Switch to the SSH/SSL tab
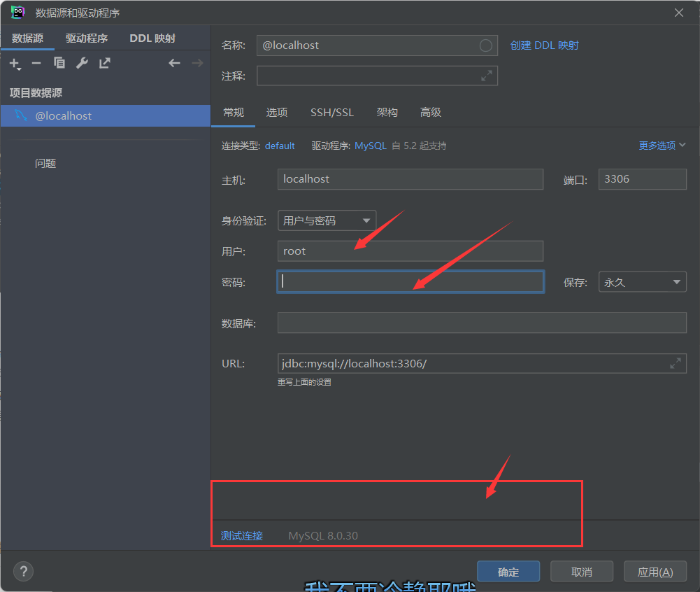 click(x=331, y=113)
